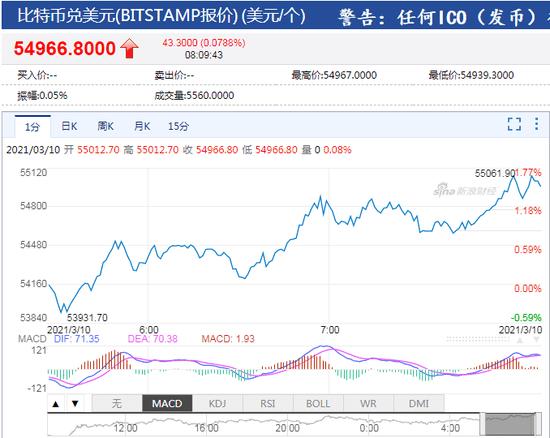This screenshot has height=438, width=550.
Task: Switch to the 15分 chart tab
Action: click(179, 126)
